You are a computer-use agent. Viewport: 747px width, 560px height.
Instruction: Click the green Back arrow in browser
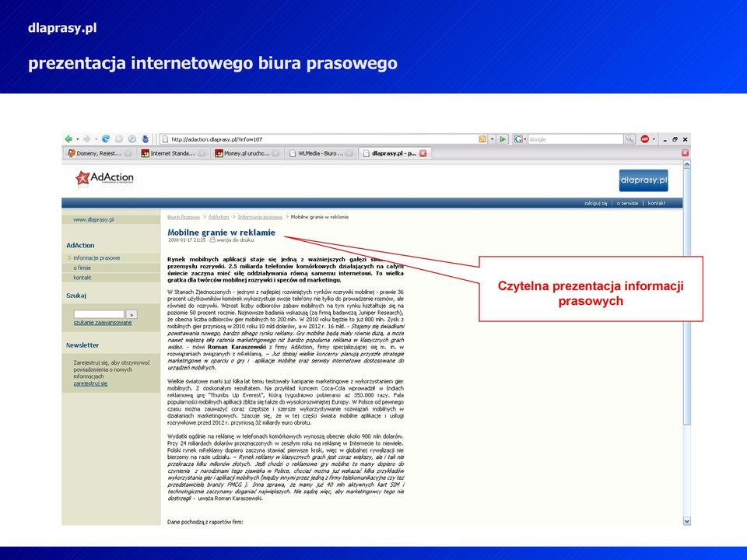(68, 139)
